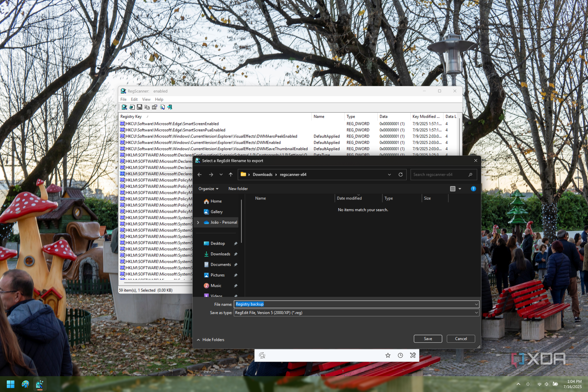Select the Find toolbar icon in RegScanner
The height and width of the screenshot is (392, 588).
pyautogui.click(x=163, y=107)
